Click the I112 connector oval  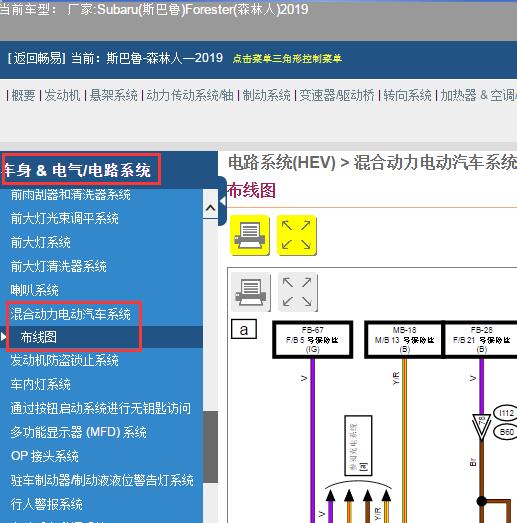click(506, 413)
